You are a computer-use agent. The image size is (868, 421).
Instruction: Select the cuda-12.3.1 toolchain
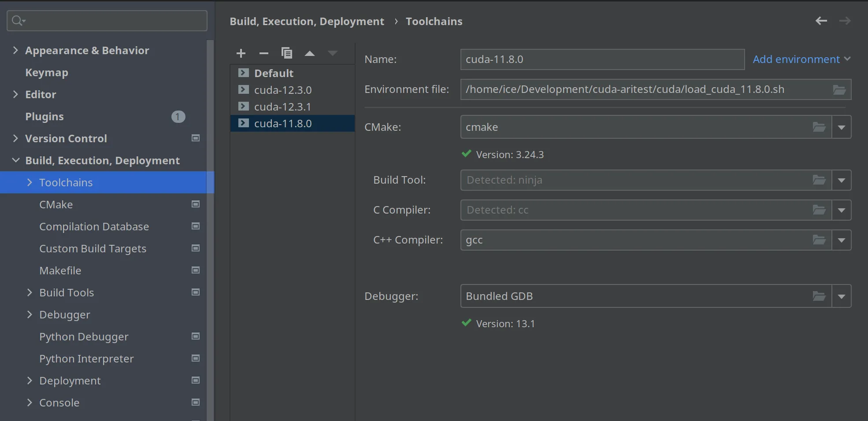tap(293, 107)
